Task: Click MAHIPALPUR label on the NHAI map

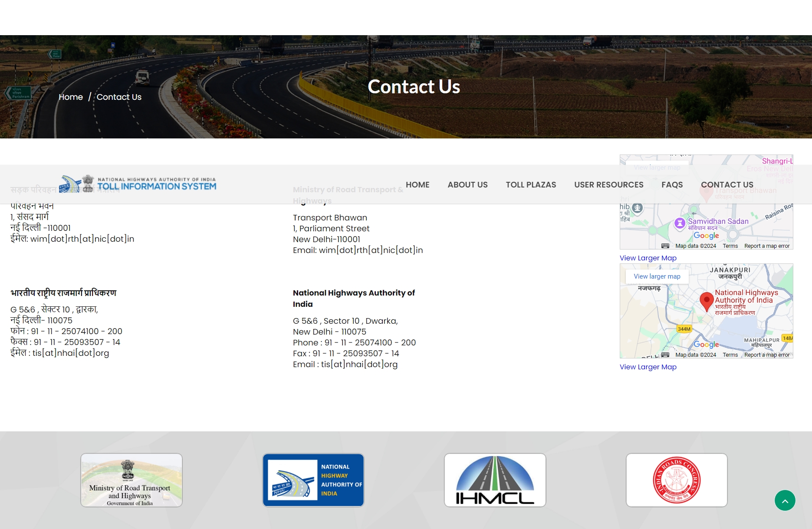Action: [762, 340]
